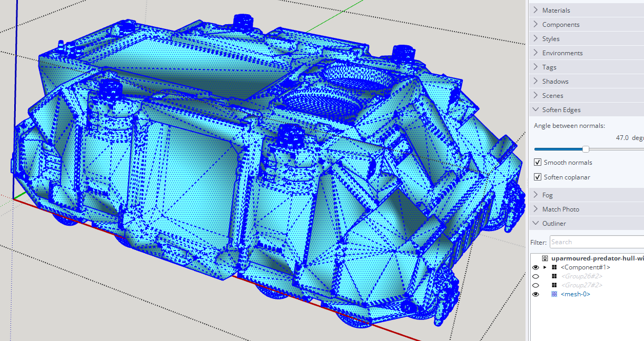Viewport: 644px width, 341px height.
Task: Click the blue mesh-0 group icon
Action: click(554, 294)
